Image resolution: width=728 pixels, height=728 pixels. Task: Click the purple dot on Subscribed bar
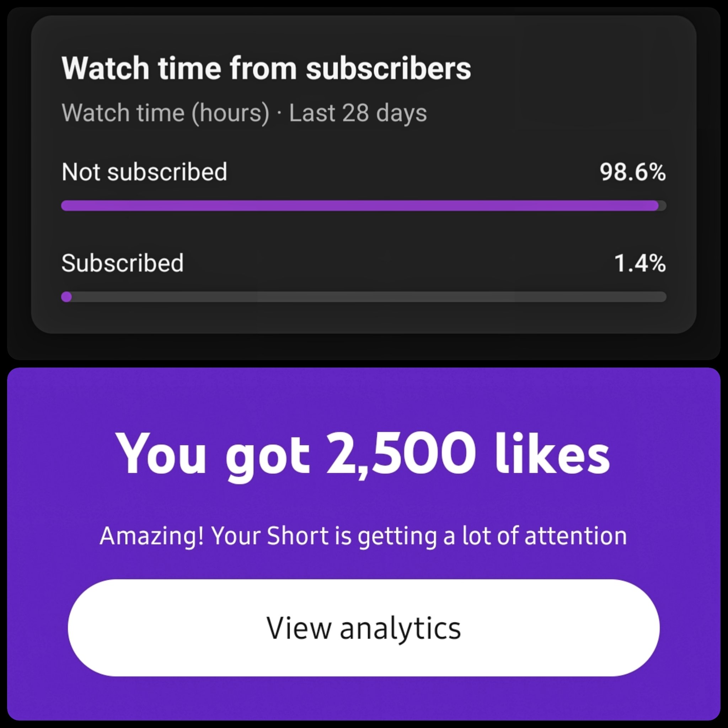66,297
